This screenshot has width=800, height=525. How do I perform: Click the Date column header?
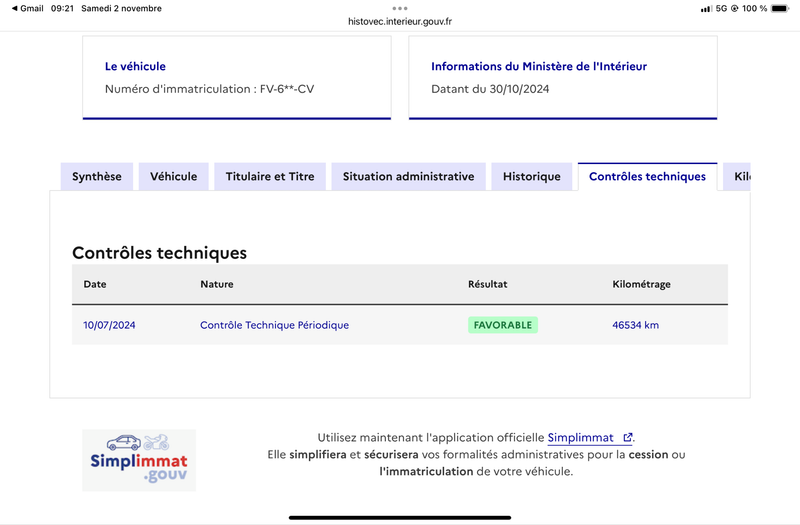pyautogui.click(x=95, y=284)
